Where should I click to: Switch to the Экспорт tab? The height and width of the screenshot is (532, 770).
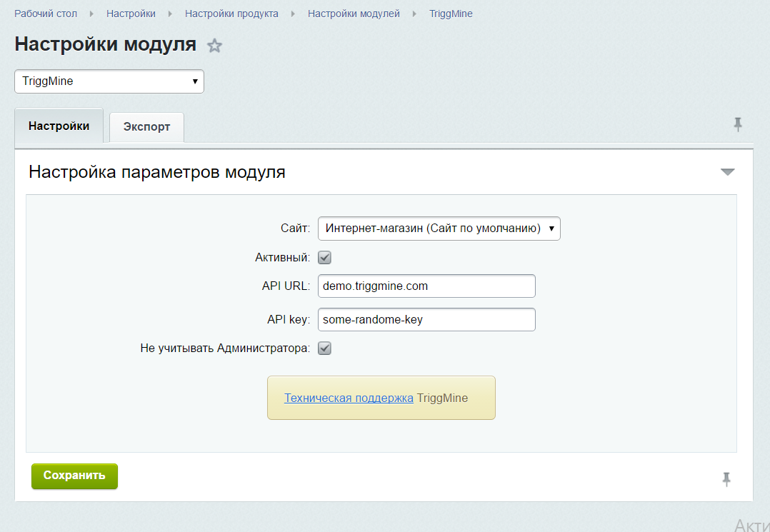pyautogui.click(x=146, y=127)
